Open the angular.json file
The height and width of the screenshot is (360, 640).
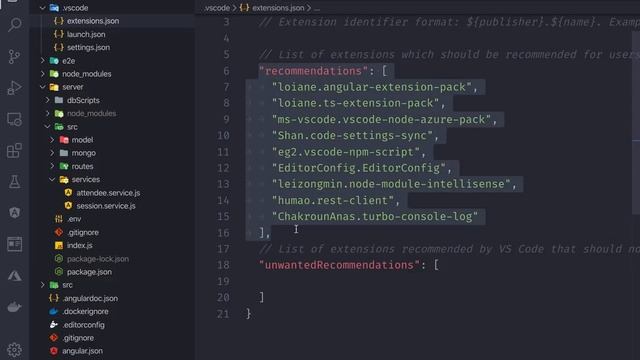click(82, 351)
